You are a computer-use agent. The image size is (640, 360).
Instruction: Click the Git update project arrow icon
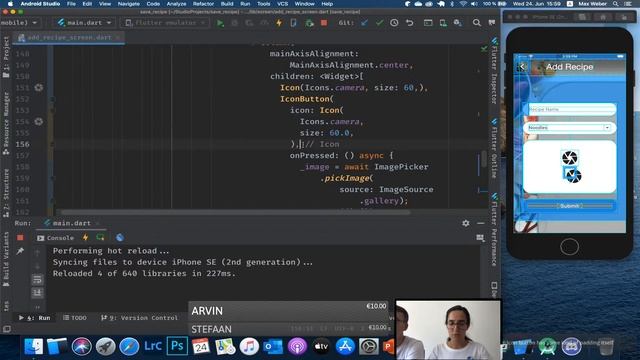coord(364,23)
